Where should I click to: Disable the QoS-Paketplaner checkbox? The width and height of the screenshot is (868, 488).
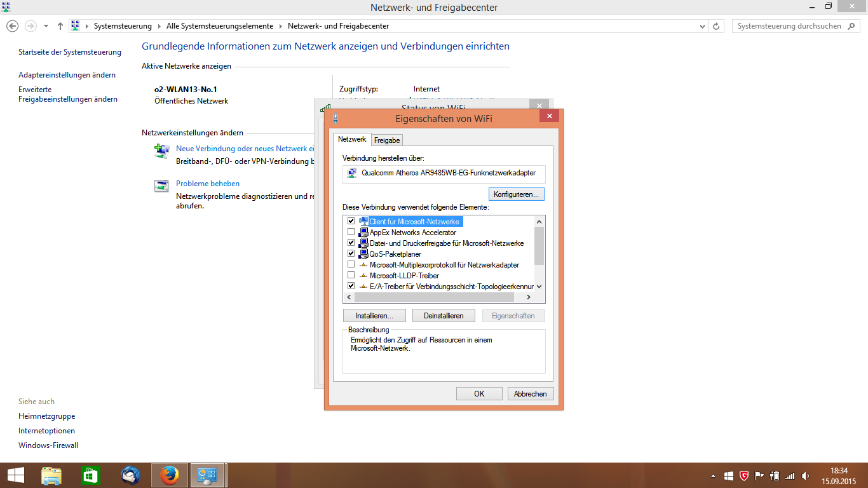[351, 254]
